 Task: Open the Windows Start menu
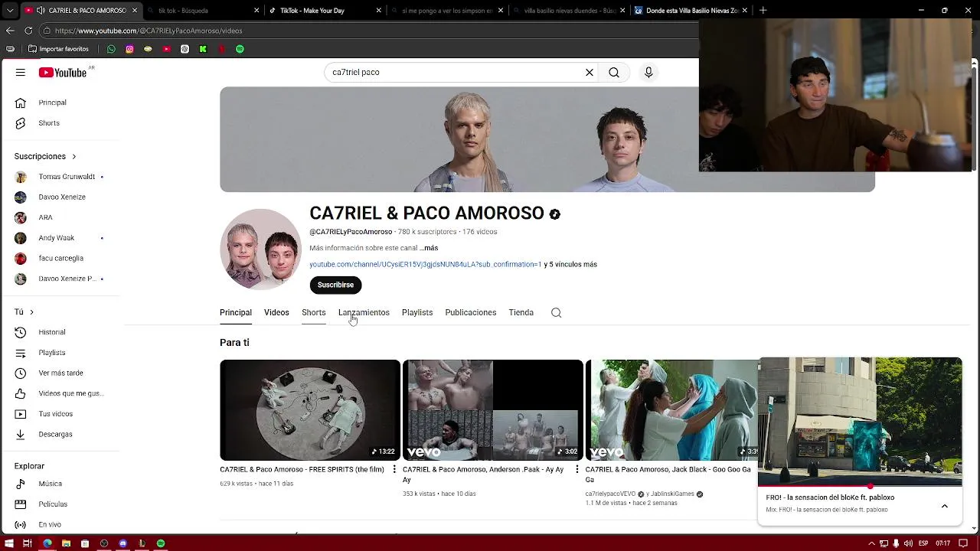(x=10, y=543)
